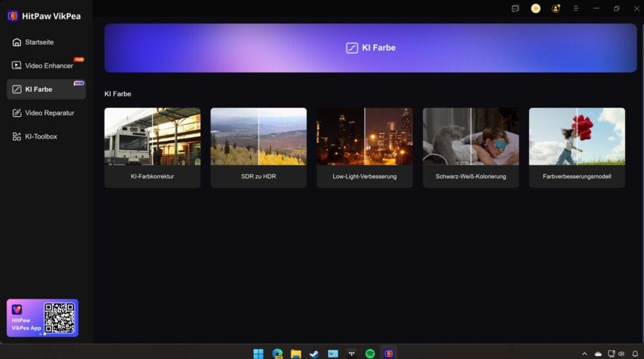Viewport: 644px width, 359px height.
Task: Choose the KI-Farbkorrektur train thumbnail
Action: coord(152,136)
